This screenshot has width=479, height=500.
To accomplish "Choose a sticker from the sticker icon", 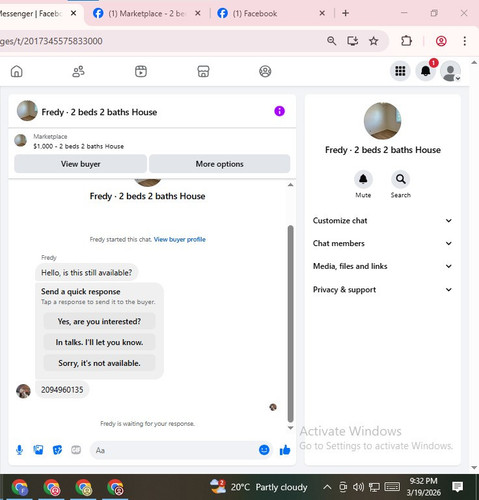I will 57,450.
